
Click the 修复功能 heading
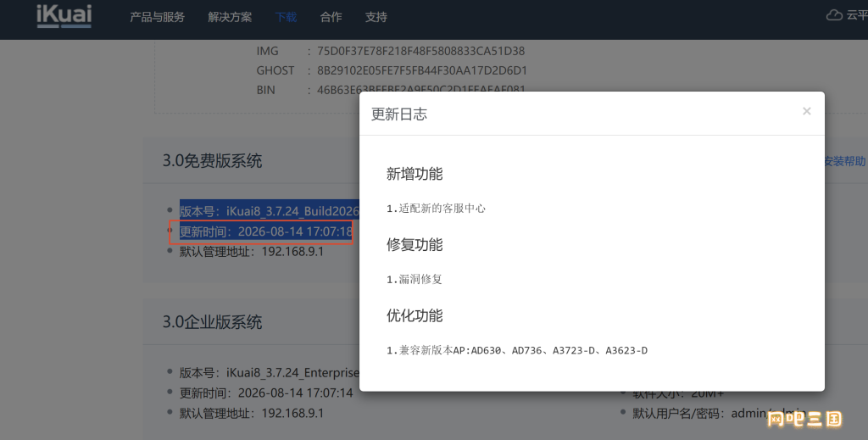pos(415,245)
